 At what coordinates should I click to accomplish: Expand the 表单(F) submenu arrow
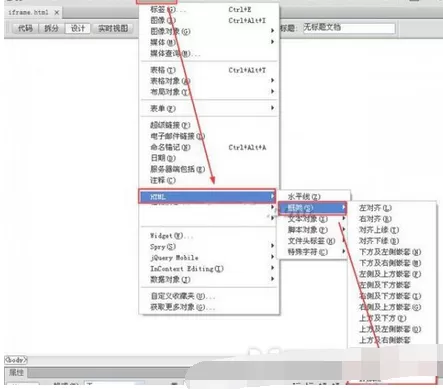[272, 108]
